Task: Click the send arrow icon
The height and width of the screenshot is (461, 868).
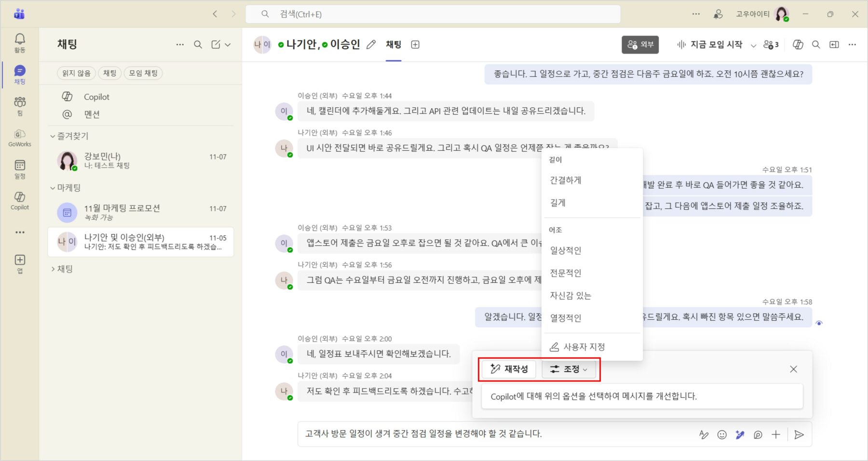Action: click(x=799, y=435)
